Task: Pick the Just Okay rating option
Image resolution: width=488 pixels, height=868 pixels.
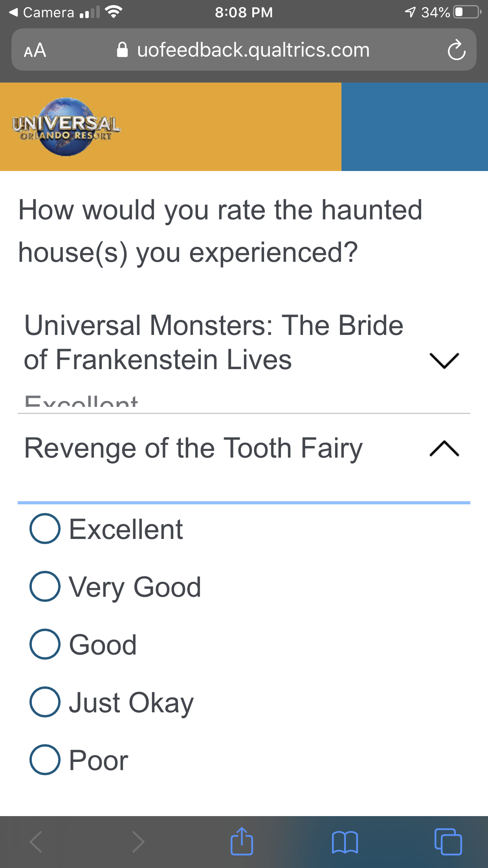Action: (45, 702)
